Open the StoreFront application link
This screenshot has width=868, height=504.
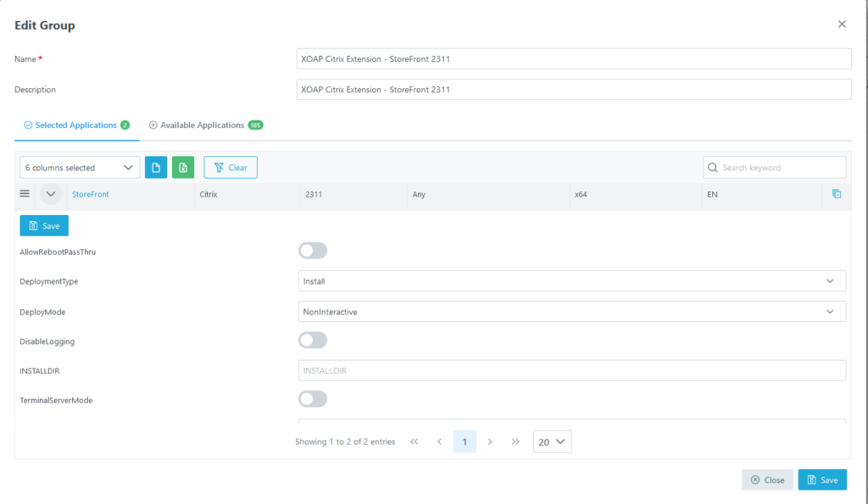[90, 194]
